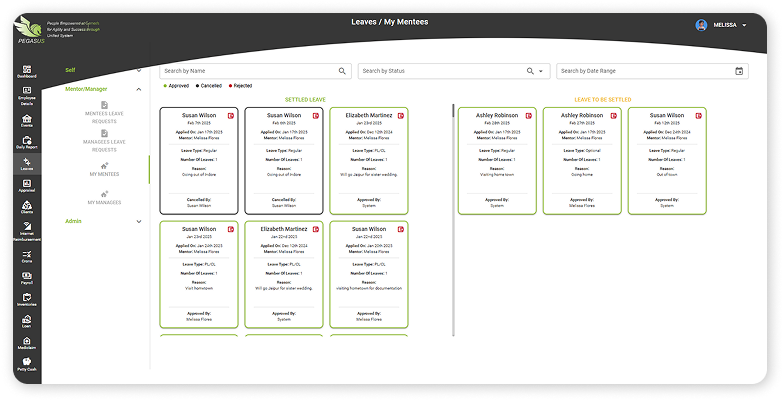Click the Settled Leave heading

coord(305,100)
